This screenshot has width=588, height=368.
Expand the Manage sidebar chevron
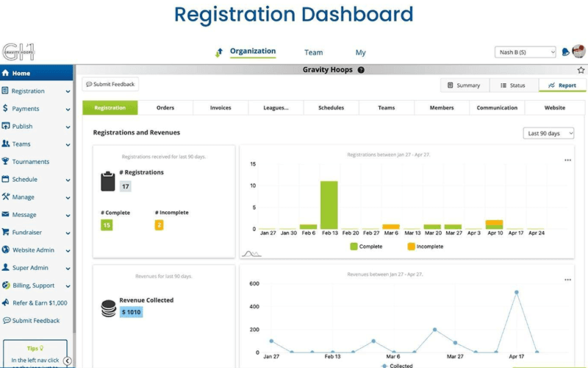68,197
